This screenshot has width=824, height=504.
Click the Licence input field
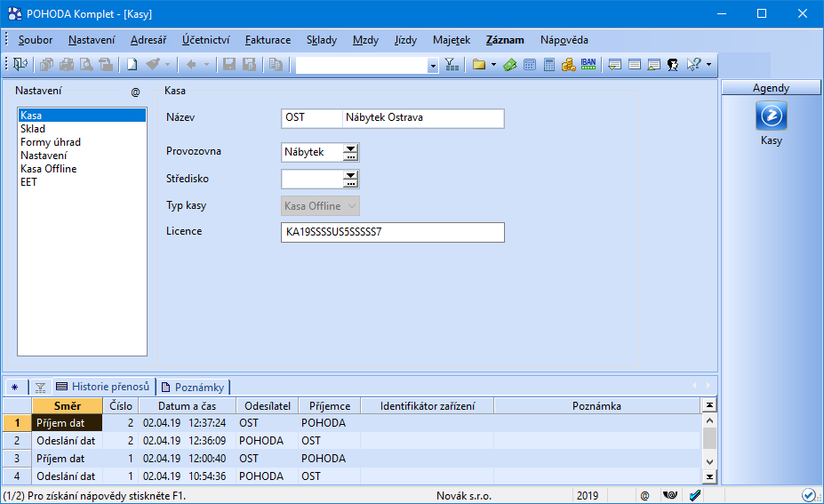[x=393, y=232]
